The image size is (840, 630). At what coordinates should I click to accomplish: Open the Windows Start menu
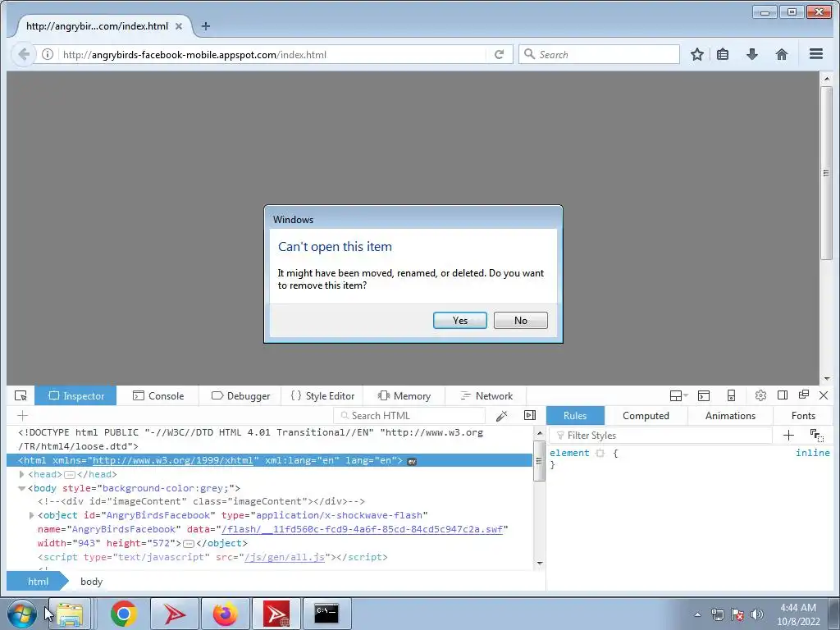click(x=22, y=614)
